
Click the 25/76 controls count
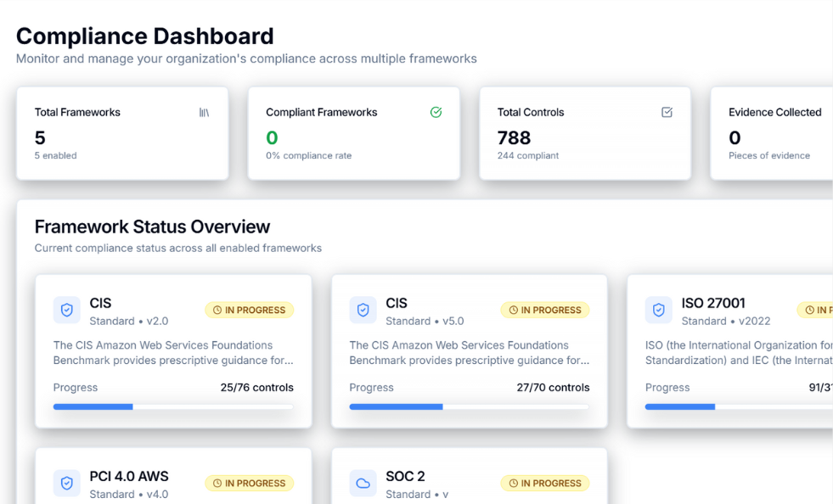(256, 388)
